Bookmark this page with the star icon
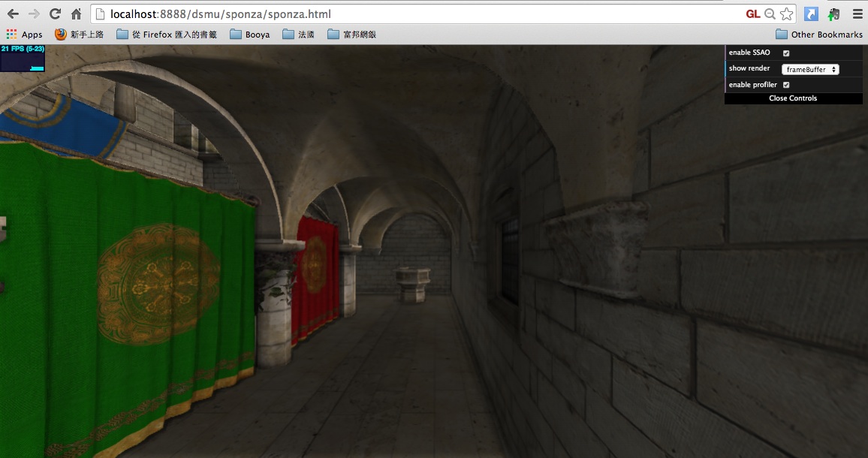 coord(786,14)
